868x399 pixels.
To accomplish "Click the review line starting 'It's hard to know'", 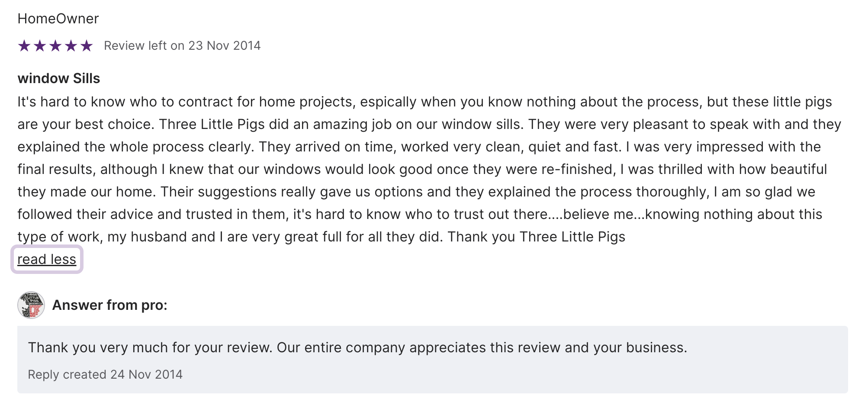I will (424, 102).
